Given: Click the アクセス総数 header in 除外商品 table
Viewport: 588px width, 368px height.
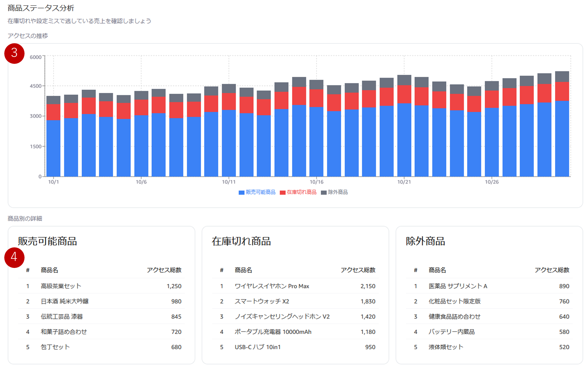Looking at the screenshot, I should click(x=552, y=270).
